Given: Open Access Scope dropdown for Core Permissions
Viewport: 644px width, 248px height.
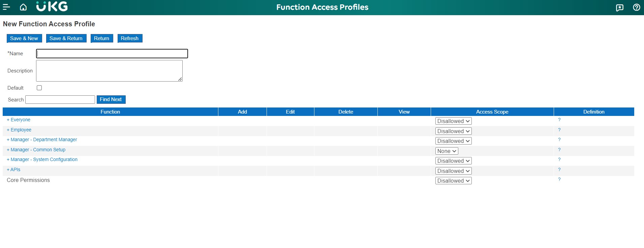Looking at the screenshot, I should pyautogui.click(x=453, y=181).
